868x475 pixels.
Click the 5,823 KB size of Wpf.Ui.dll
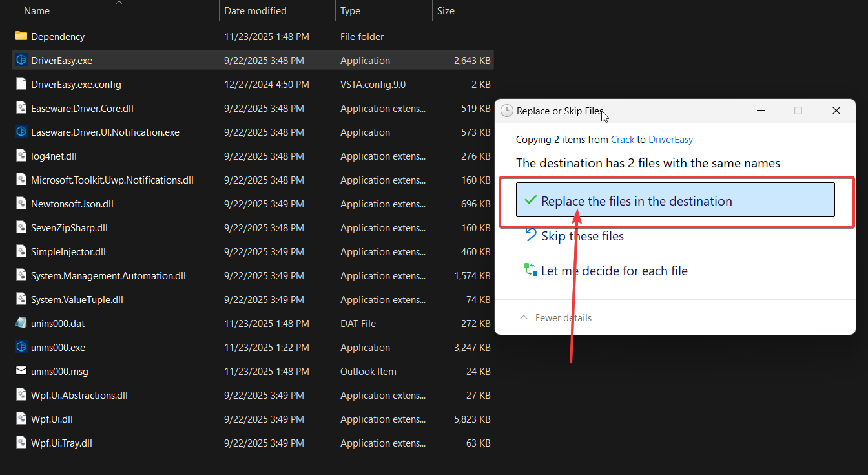pyautogui.click(x=472, y=419)
